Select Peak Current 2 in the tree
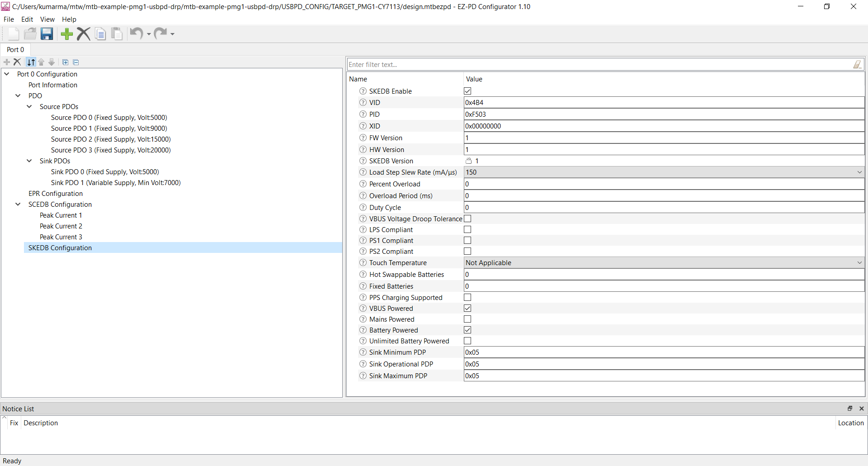Image resolution: width=868 pixels, height=466 pixels. coord(61,226)
